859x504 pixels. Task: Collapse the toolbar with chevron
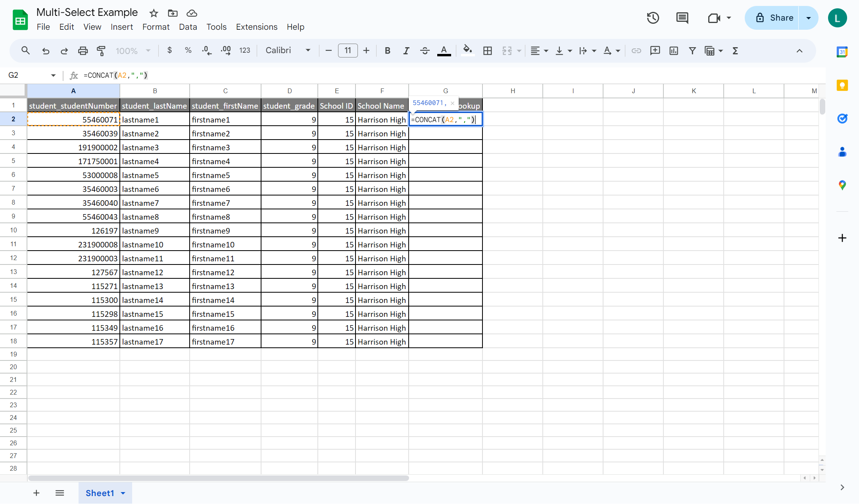(799, 51)
